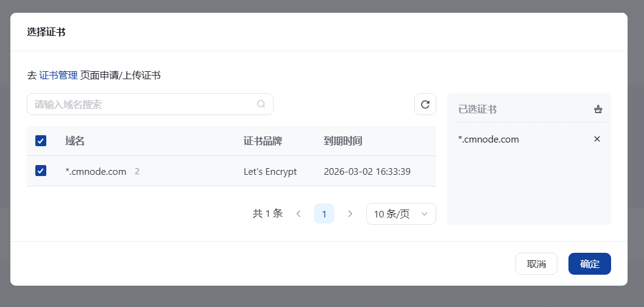This screenshot has height=307, width=644.
Task: Go to the next page of results
Action: point(350,214)
